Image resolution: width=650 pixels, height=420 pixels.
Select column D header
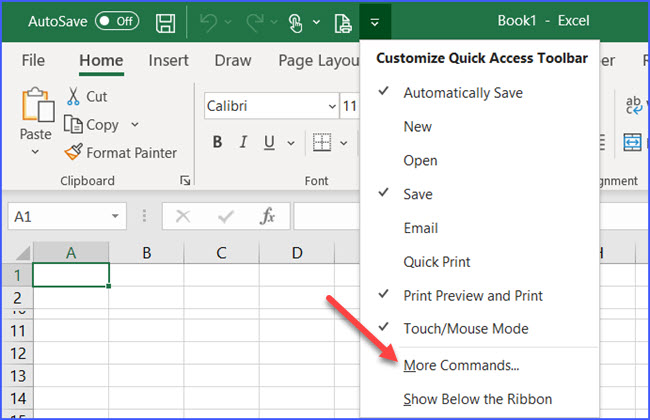(297, 252)
